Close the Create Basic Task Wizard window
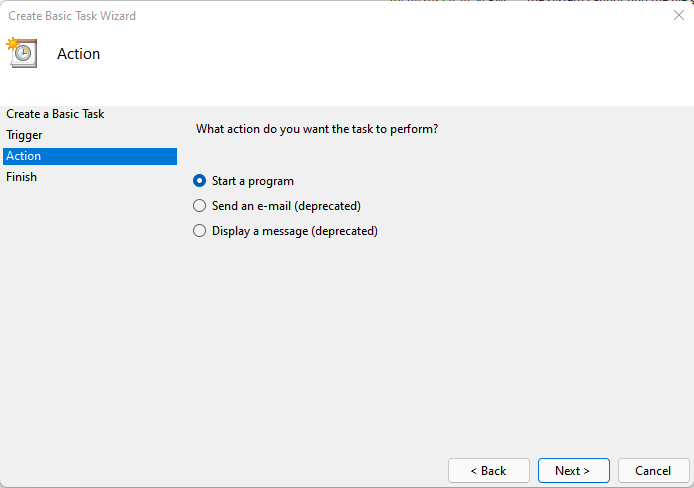The image size is (694, 488). tap(679, 16)
